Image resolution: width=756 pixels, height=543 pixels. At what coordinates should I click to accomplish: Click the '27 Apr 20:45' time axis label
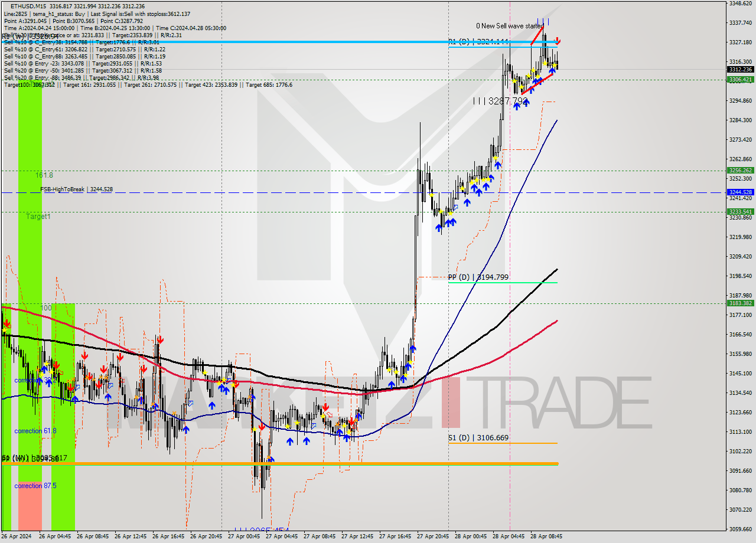coord(432,537)
